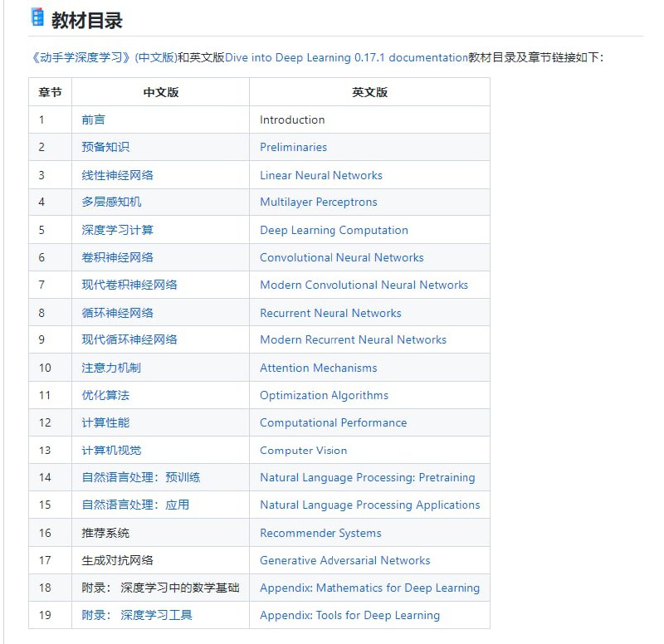
Task: Open the Multilayer Perceptrons English chapter
Action: (x=319, y=202)
